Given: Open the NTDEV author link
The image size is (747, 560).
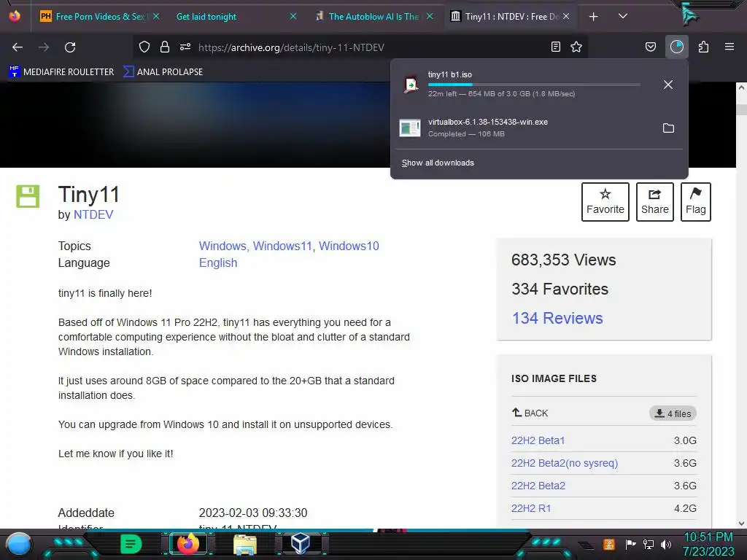Looking at the screenshot, I should [93, 215].
